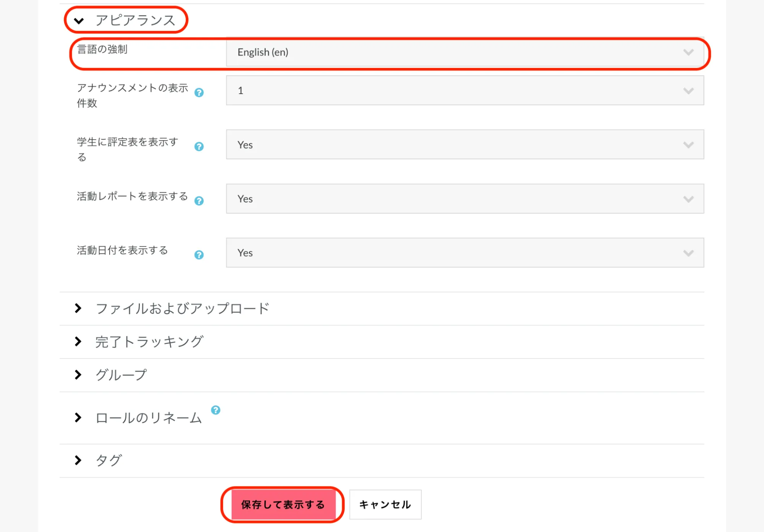Image resolution: width=764 pixels, height=532 pixels.
Task: Click help icon beside 学生に評定表を表示する
Action: 199,147
